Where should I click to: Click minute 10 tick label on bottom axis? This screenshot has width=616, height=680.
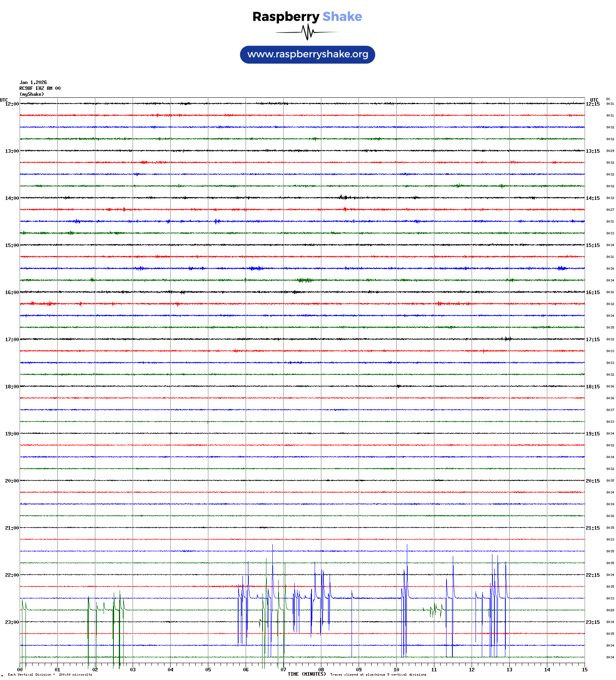396,670
